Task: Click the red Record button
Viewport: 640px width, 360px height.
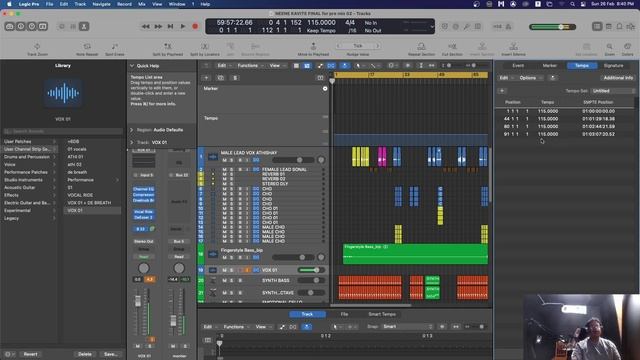Action: (x=195, y=27)
